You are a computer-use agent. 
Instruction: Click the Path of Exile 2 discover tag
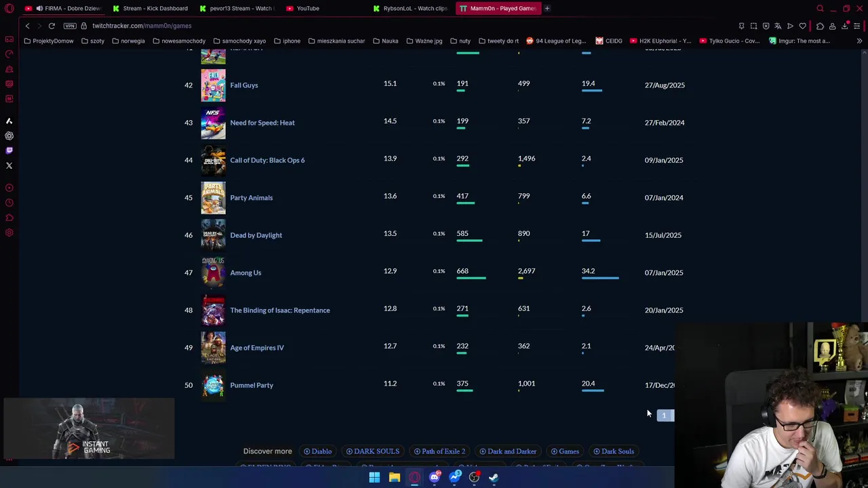point(439,451)
